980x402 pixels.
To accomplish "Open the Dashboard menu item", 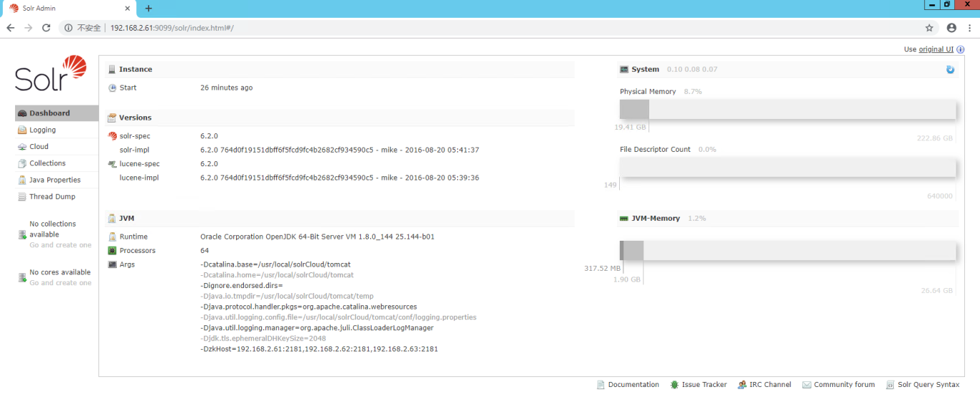I will 57,113.
